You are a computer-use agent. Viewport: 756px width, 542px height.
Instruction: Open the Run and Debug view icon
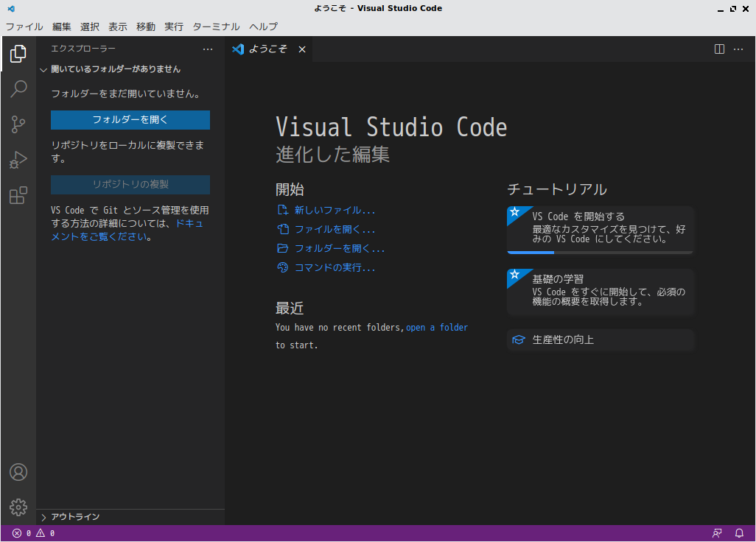(x=18, y=160)
